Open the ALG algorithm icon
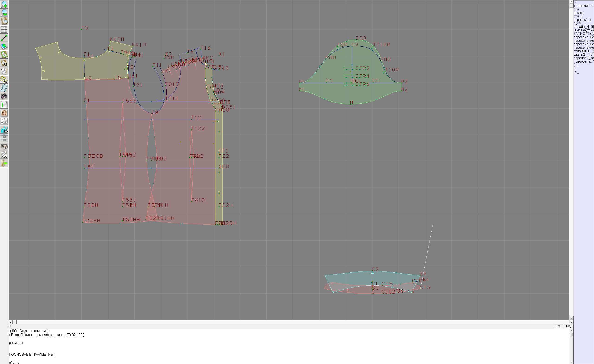The image size is (594, 364). (4, 155)
